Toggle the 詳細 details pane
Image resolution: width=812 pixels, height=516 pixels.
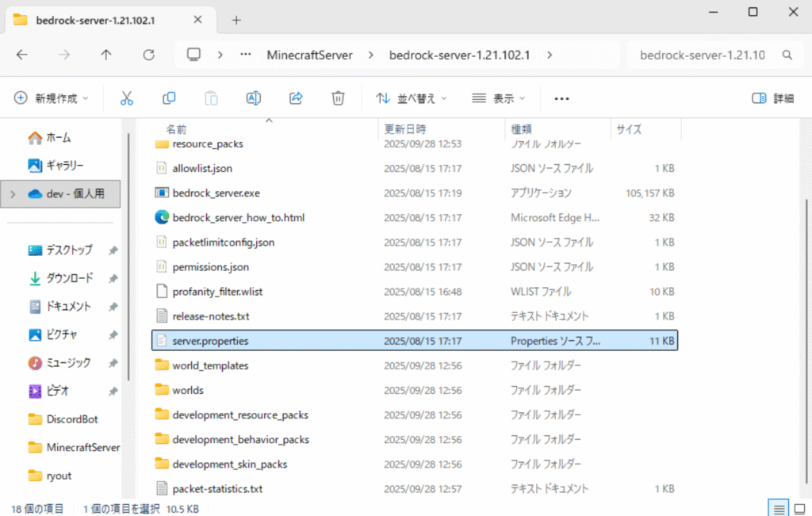coord(772,98)
